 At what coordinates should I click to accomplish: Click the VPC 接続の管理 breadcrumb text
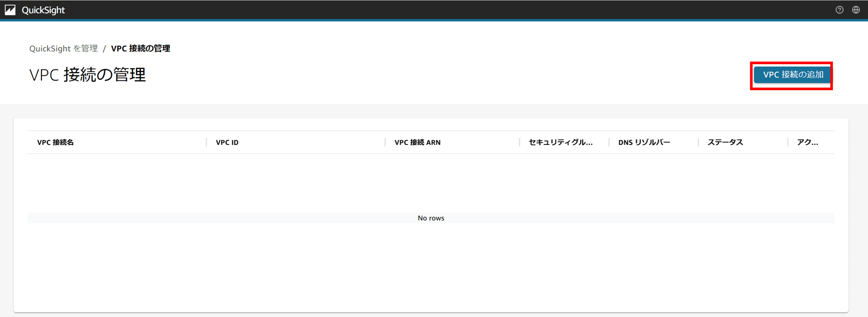pos(141,49)
